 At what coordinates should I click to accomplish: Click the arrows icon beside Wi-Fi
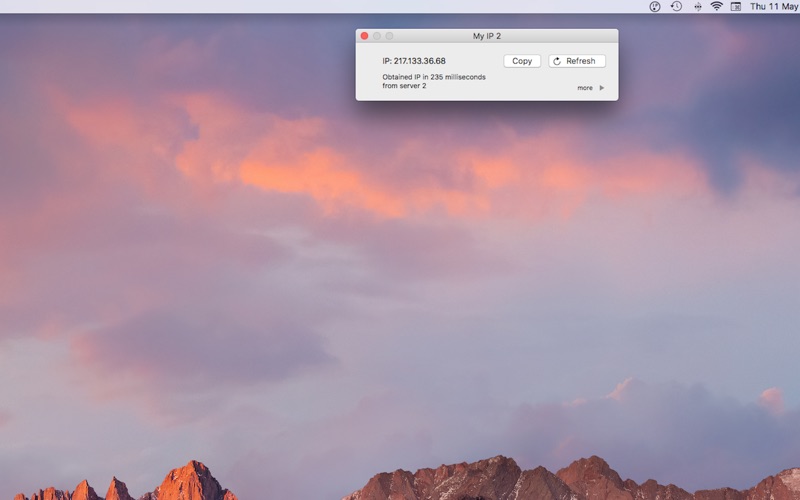(696, 6)
